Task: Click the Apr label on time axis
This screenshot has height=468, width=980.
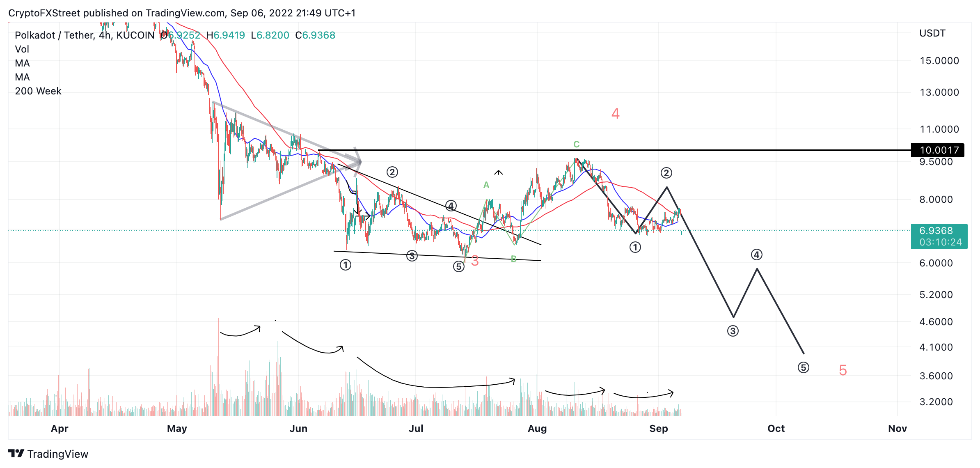Action: click(x=60, y=429)
